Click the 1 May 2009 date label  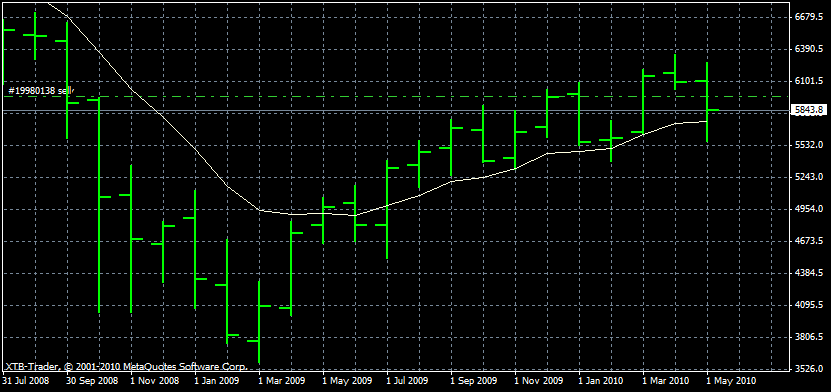(x=347, y=381)
